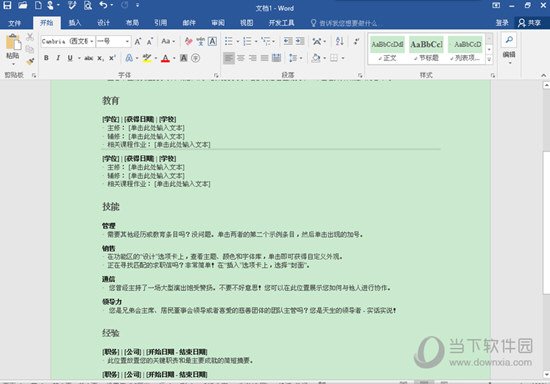Viewport: 550px width, 384px height.
Task: Open the 文件 File menu
Action: (x=15, y=23)
